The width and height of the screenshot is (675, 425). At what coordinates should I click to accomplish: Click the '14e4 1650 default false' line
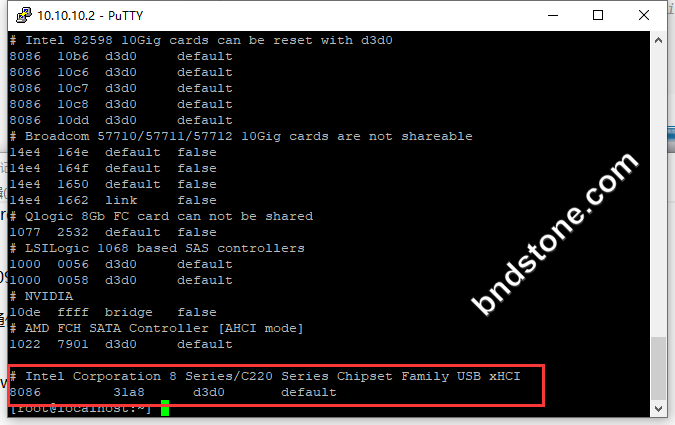tap(113, 184)
